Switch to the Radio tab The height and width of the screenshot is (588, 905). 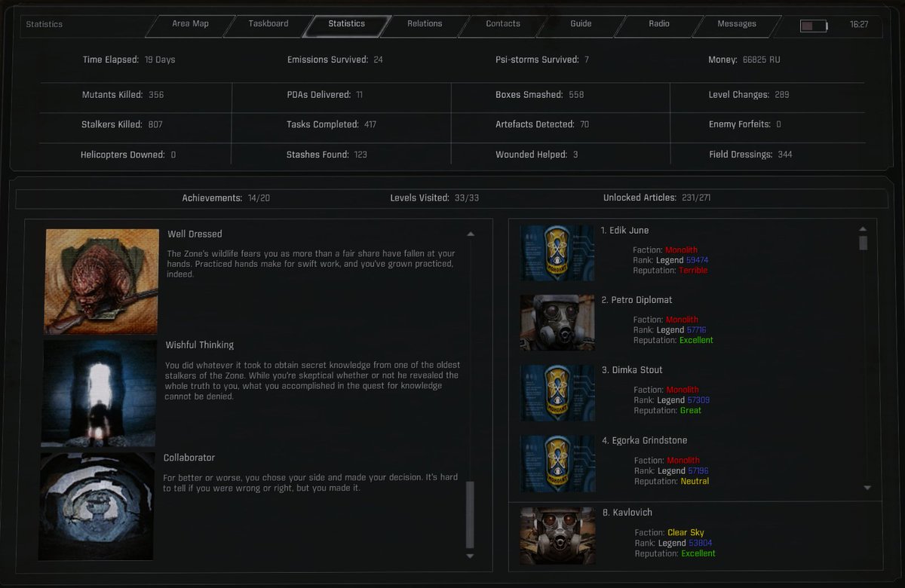(659, 24)
